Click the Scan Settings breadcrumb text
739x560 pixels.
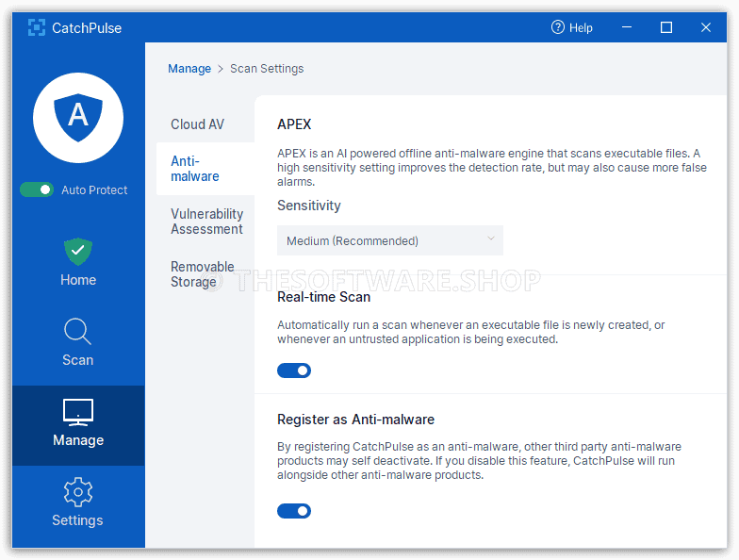267,69
